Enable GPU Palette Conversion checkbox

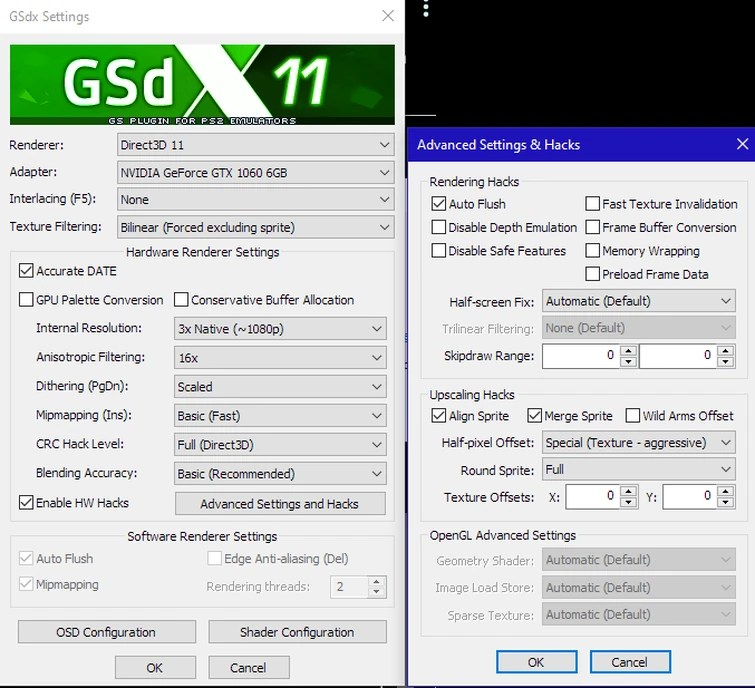click(26, 299)
